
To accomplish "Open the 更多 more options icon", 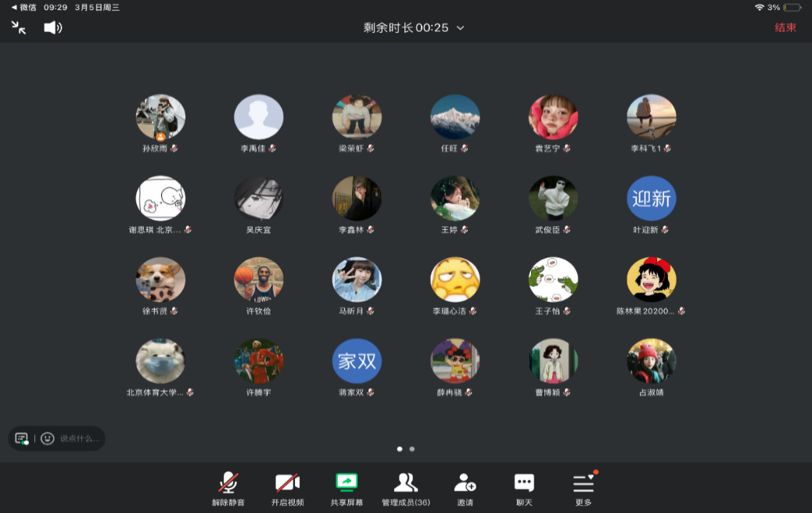I will pos(581,483).
